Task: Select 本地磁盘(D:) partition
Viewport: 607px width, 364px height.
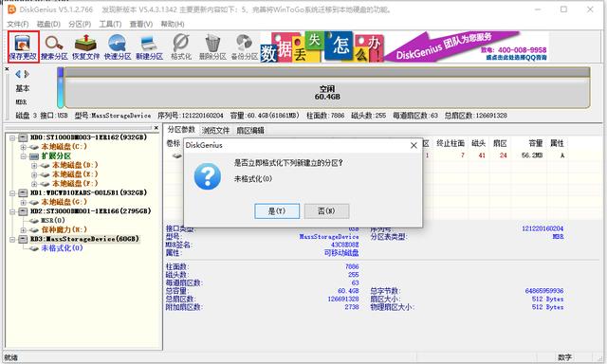Action: tap(75, 165)
